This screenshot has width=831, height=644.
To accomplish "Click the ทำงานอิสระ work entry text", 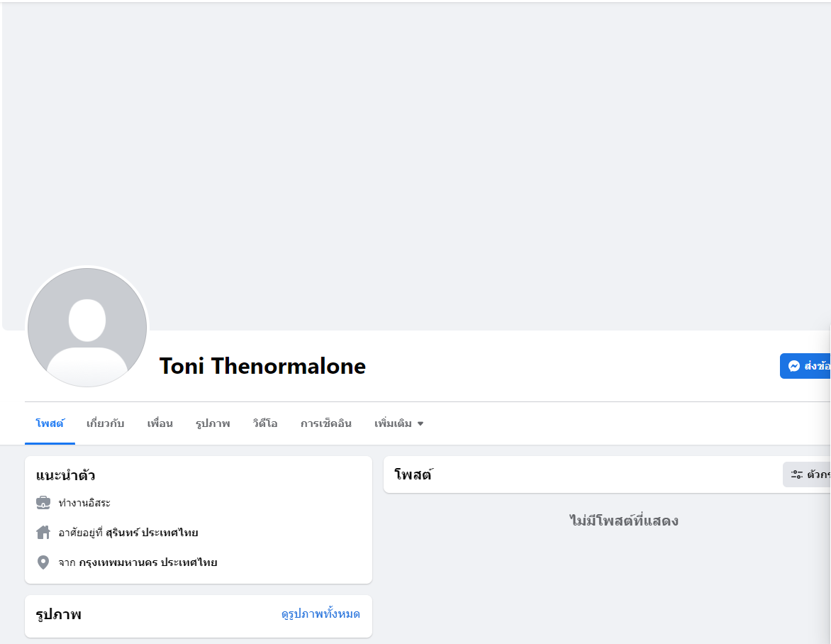I will (84, 503).
